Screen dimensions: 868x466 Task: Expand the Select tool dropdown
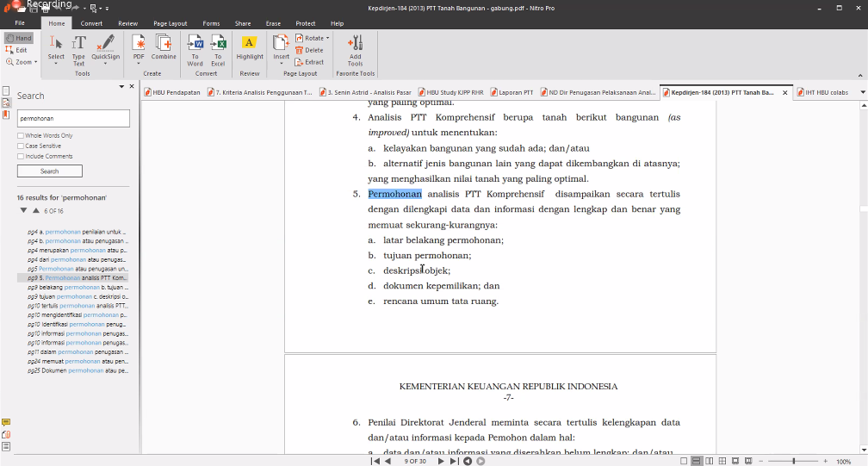[x=56, y=62]
